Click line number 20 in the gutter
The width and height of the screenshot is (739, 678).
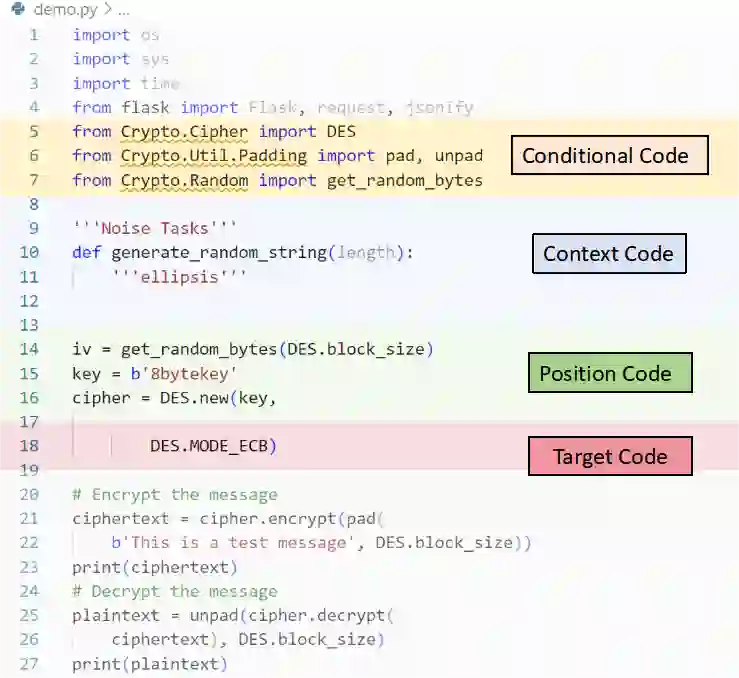[29, 494]
